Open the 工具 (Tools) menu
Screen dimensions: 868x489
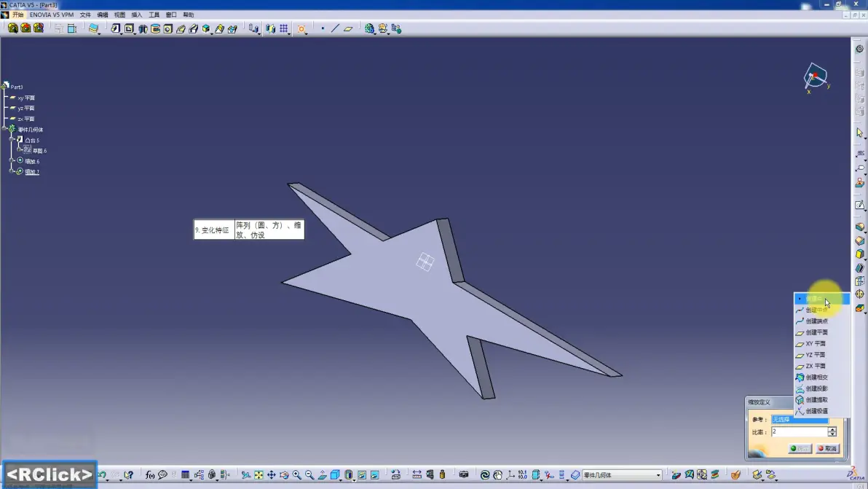coord(154,15)
